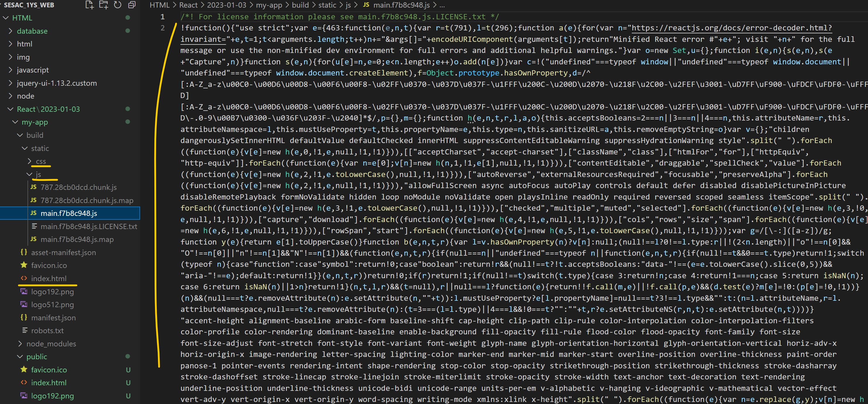
Task: Select 787.28cb0dcd.chunk.js in the file tree
Action: click(x=78, y=187)
